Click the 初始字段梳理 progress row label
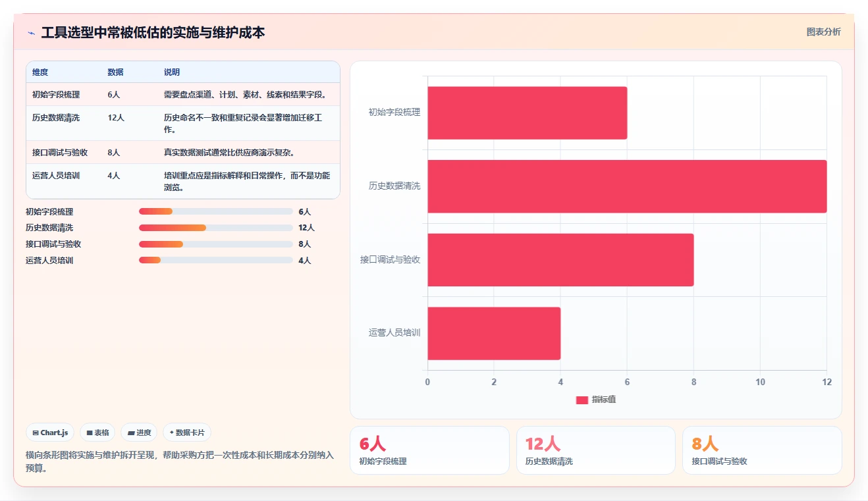 [x=49, y=212]
